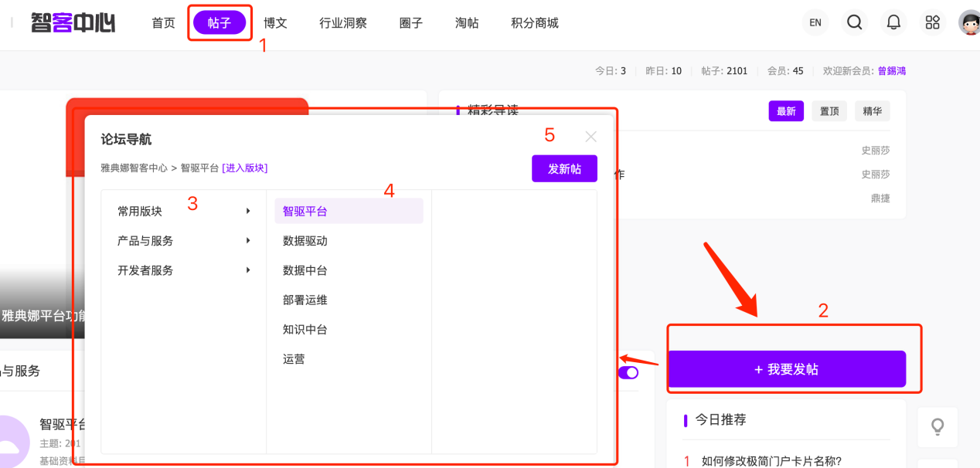Select 数据中台 in the forum list
980x468 pixels.
coord(305,270)
